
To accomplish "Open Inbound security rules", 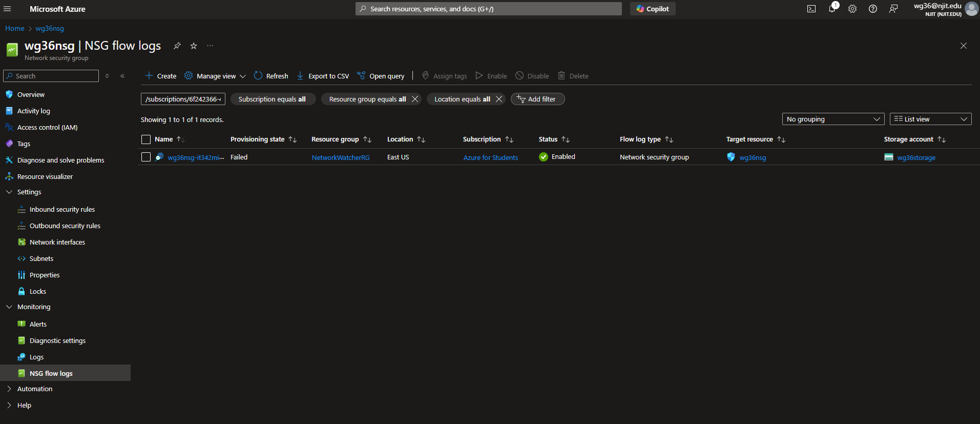I will tap(62, 209).
